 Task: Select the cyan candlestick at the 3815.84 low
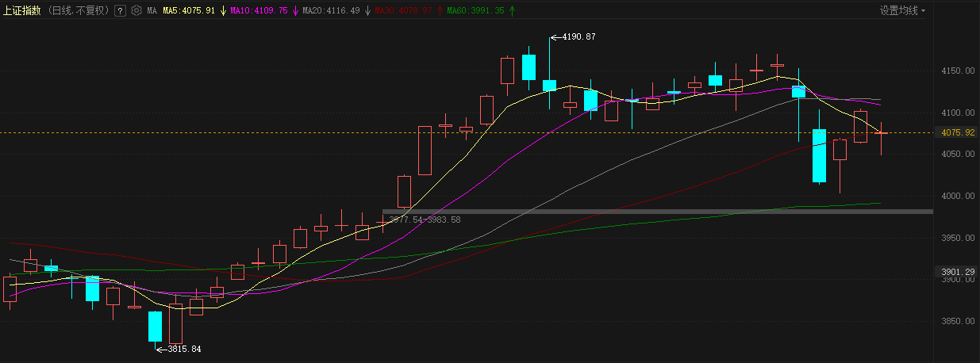coord(155,326)
